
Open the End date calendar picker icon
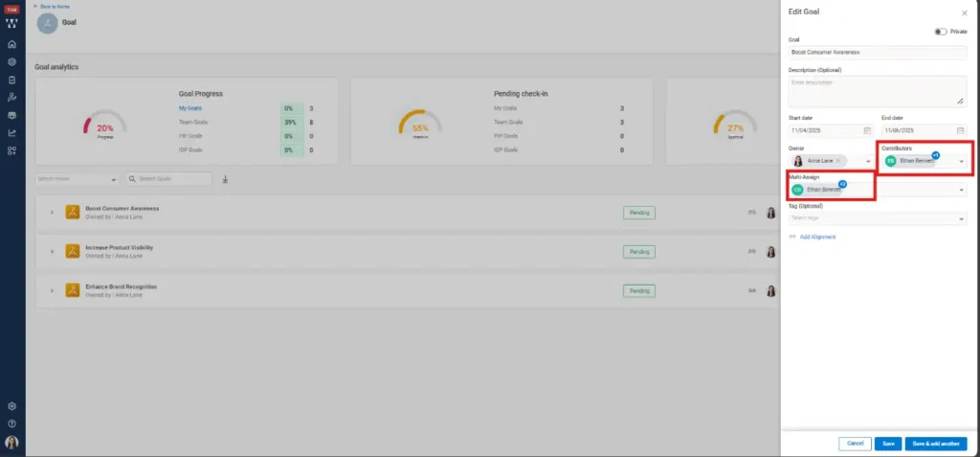[960, 131]
